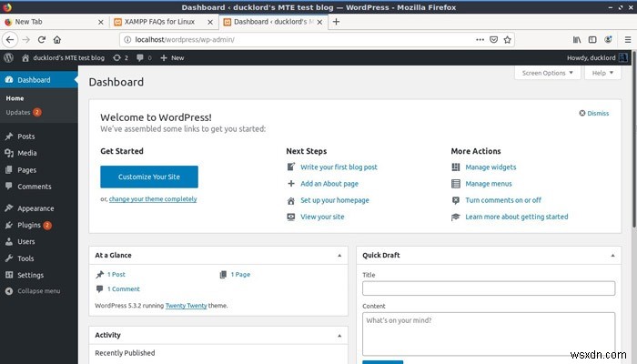Collapse the At a Glance widget
The width and height of the screenshot is (637, 364).
tap(339, 256)
